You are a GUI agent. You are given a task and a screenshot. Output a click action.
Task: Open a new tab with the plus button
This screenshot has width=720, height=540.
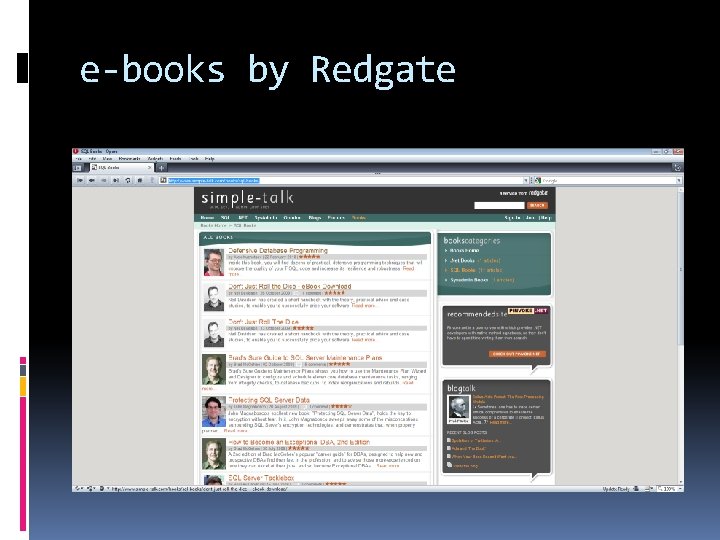click(161, 168)
